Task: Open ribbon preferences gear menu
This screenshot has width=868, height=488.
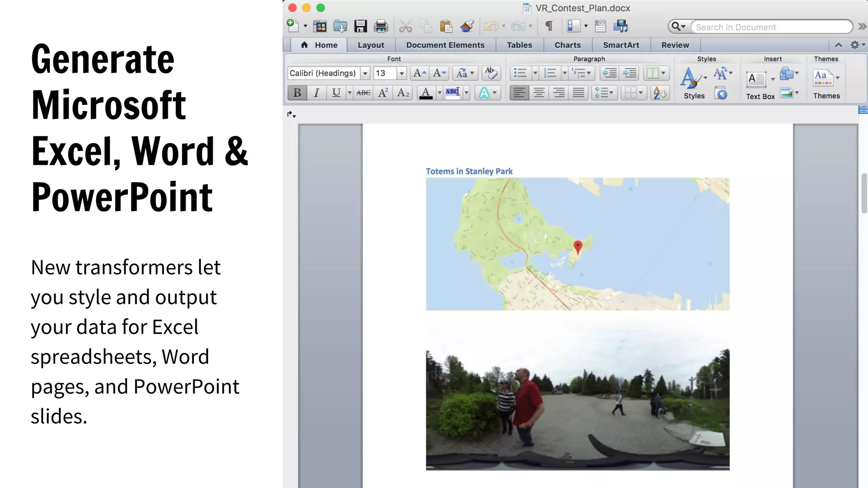Action: coord(857,45)
